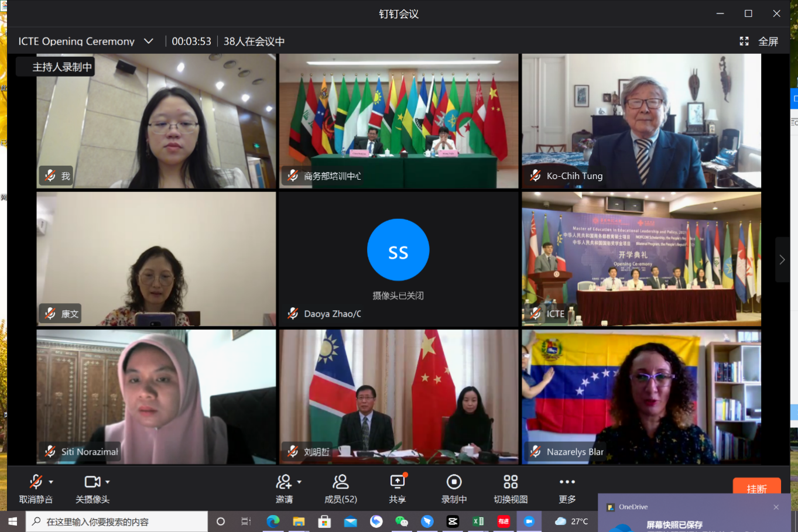This screenshot has width=798, height=532.
Task: Click the screen share 共享 icon
Action: click(x=398, y=488)
